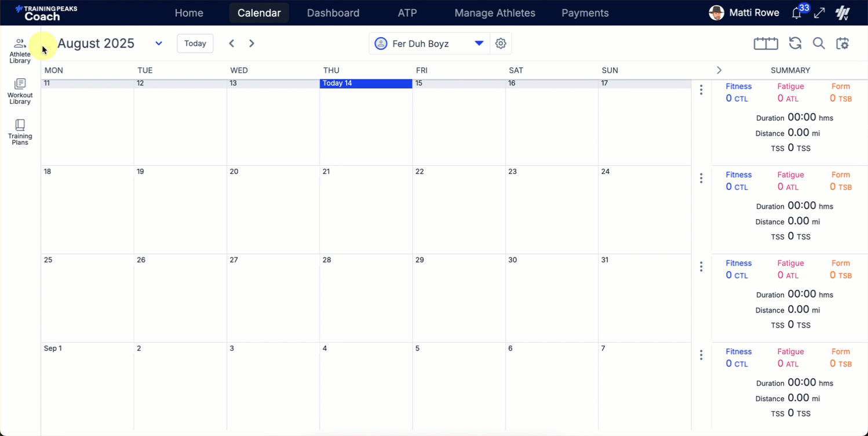This screenshot has height=436, width=868.
Task: Open the calendar search magnifier
Action: (x=819, y=43)
